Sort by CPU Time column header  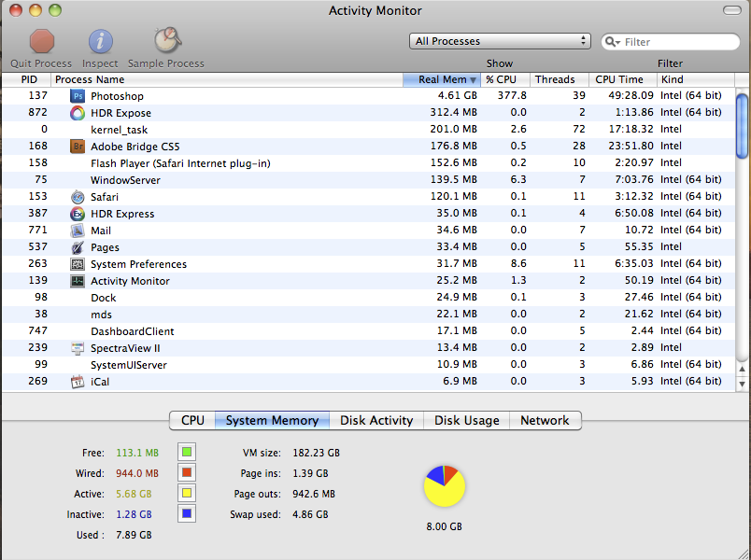[623, 79]
